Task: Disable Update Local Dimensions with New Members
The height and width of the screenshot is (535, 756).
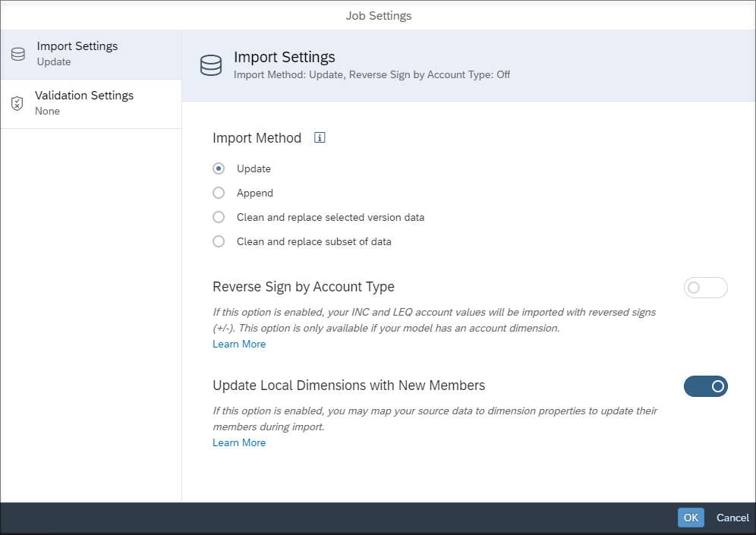Action: [705, 386]
